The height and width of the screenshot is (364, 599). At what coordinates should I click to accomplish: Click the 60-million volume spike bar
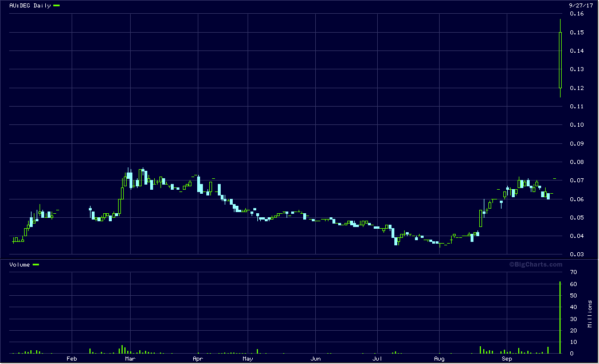pos(561,318)
